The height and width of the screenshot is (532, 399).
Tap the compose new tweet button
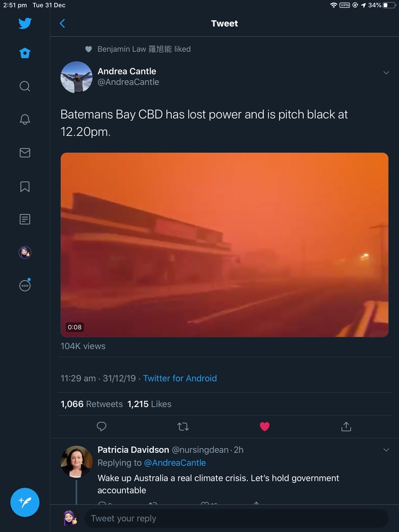[x=25, y=502]
